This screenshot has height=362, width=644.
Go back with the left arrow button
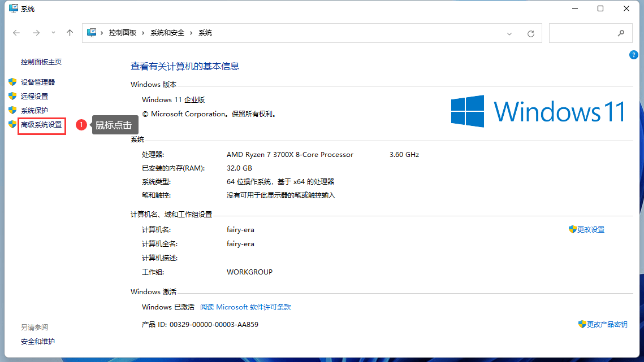(16, 33)
